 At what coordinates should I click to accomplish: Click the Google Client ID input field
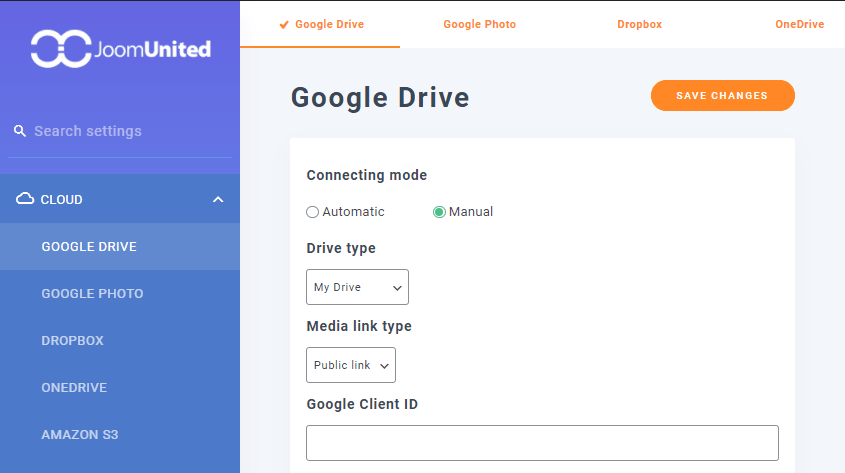(542, 443)
